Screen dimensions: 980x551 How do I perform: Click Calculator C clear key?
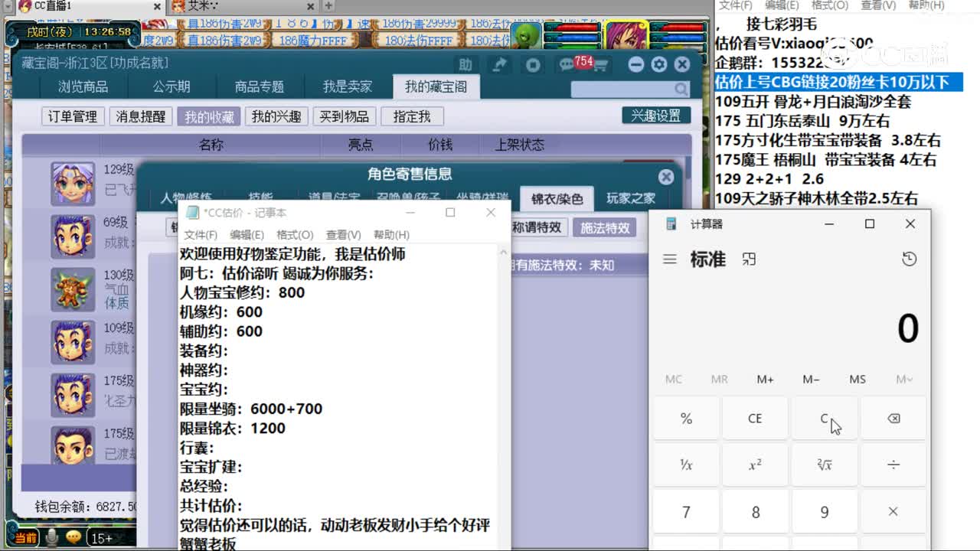tap(825, 419)
